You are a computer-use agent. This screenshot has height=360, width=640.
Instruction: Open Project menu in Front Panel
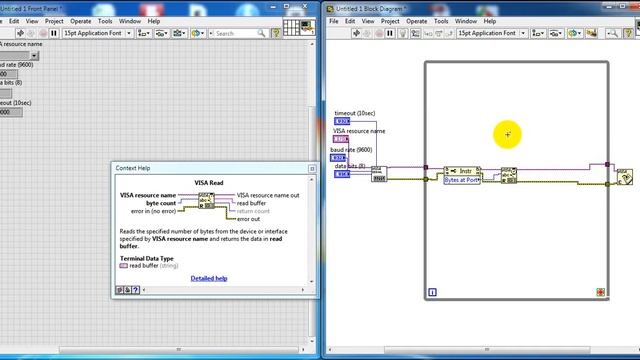pyautogui.click(x=54, y=21)
